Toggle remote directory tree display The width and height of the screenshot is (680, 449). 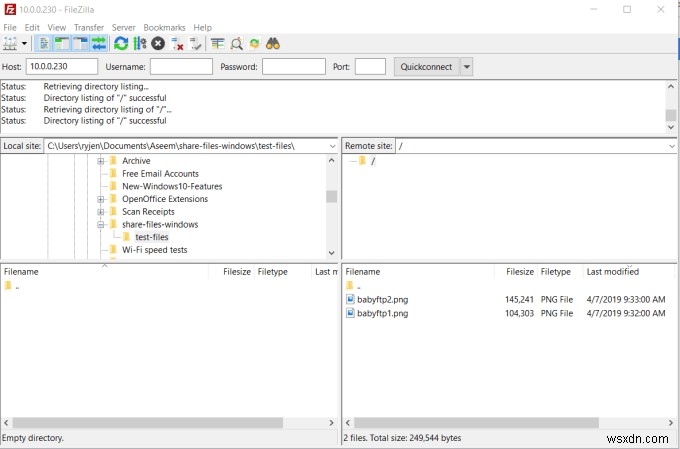[80, 44]
